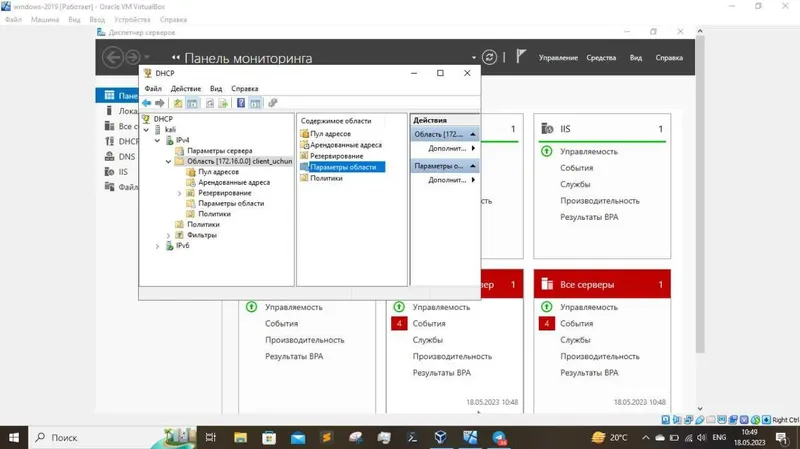Expand the IPv6 tree node
Viewport: 800px width, 449px height.
[x=157, y=246]
